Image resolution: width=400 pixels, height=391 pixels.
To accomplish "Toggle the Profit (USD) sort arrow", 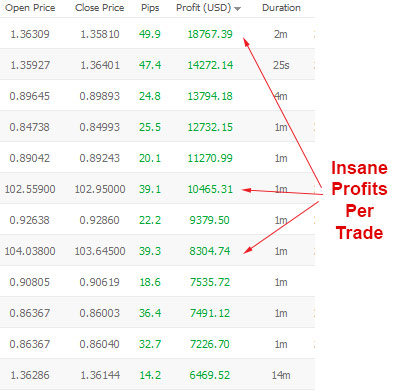I will pos(237,9).
